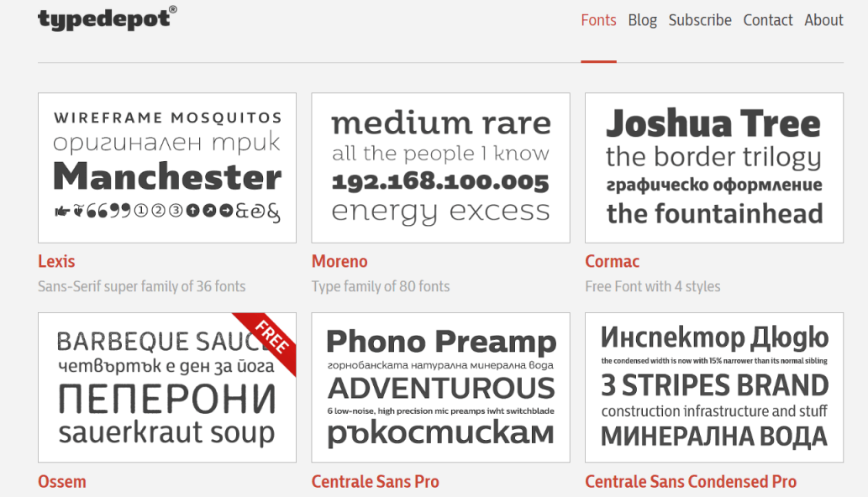This screenshot has height=497, width=868.
Task: Open the Centrale Sans Condensed Pro specimen image
Action: pyautogui.click(x=713, y=387)
